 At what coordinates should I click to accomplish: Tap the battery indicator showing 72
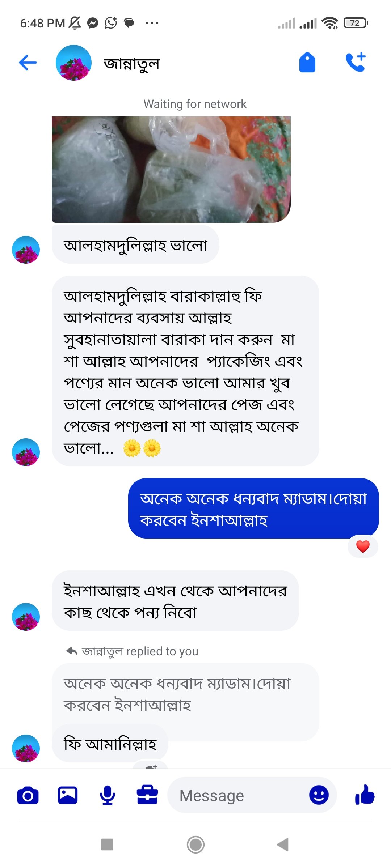[x=354, y=23]
